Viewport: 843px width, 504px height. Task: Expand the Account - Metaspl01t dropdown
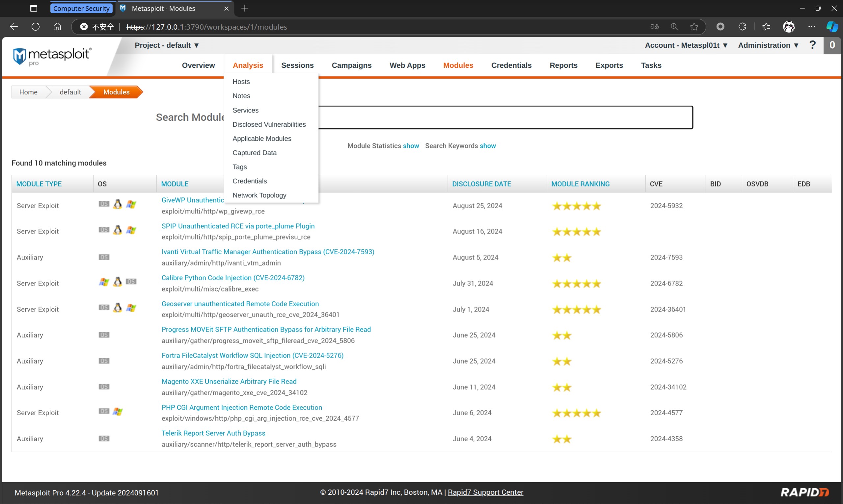click(x=686, y=45)
